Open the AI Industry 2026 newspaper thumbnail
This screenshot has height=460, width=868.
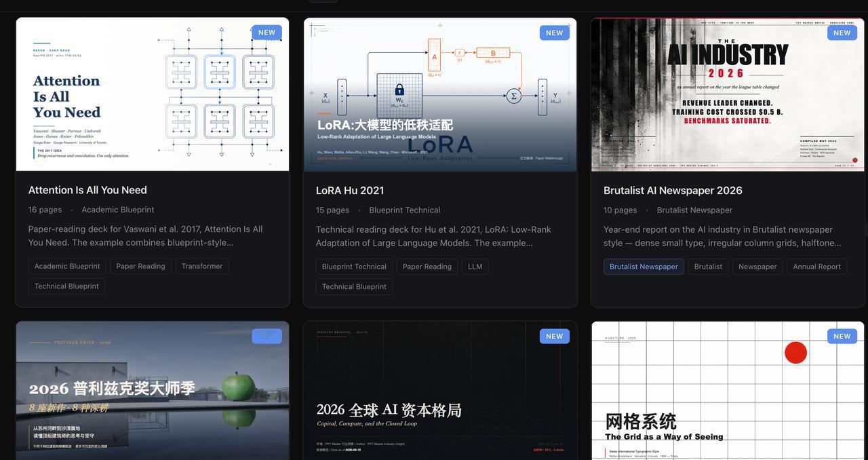pyautogui.click(x=728, y=94)
